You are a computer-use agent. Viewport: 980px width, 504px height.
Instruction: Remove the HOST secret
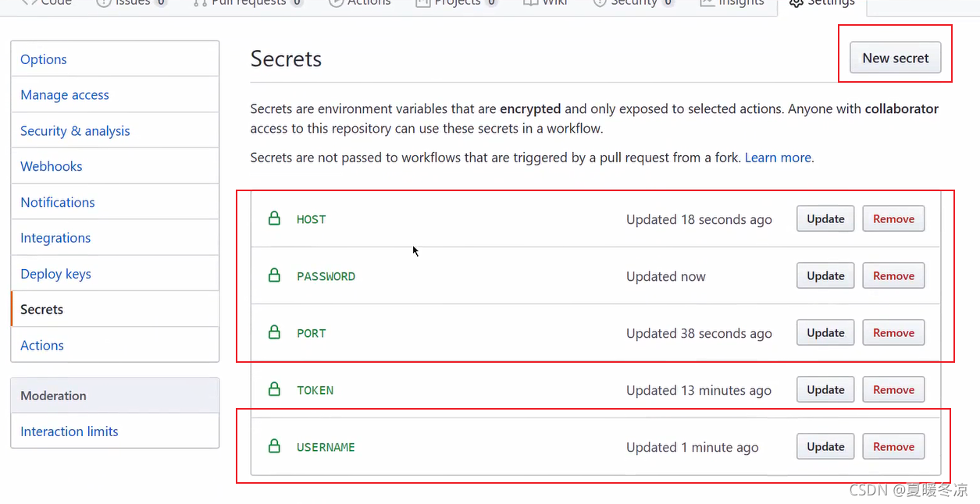[893, 218]
